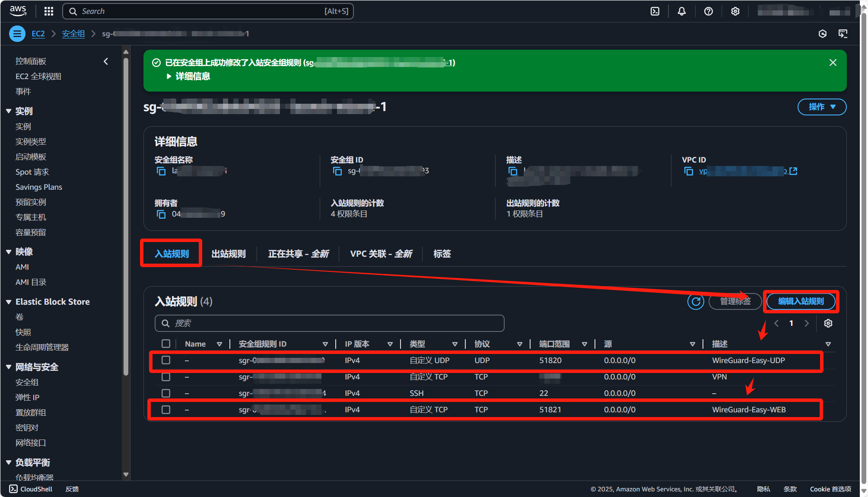Open the help question mark menu
868x497 pixels.
(709, 11)
